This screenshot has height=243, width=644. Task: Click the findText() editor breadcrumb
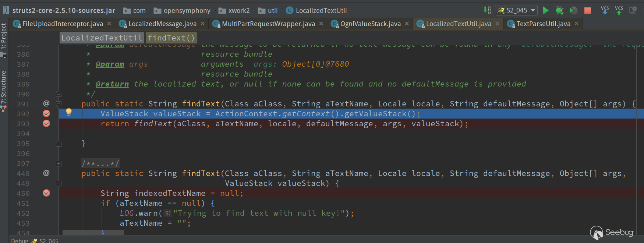click(171, 38)
